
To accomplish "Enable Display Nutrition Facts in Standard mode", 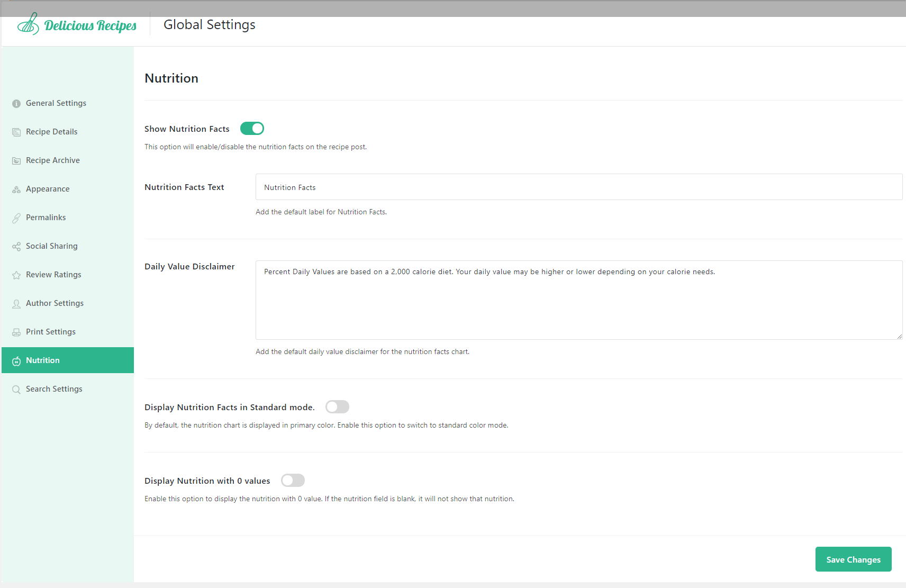I will click(x=337, y=406).
